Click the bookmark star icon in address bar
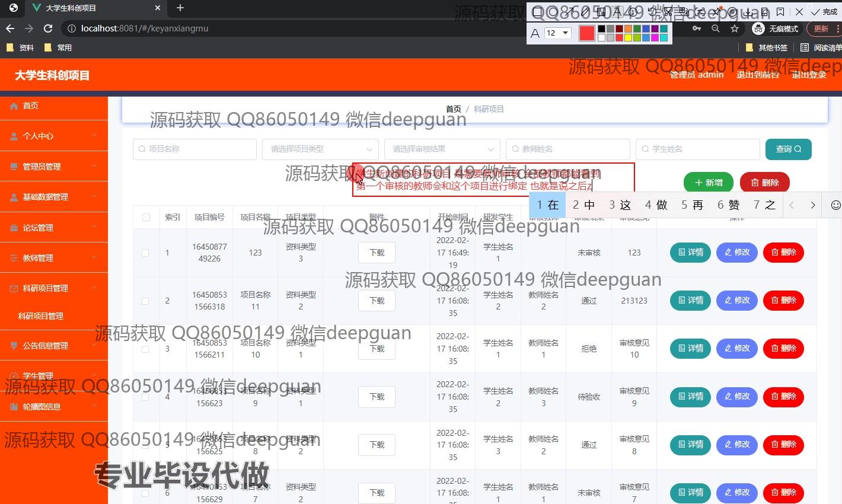Image resolution: width=842 pixels, height=504 pixels. [x=735, y=28]
